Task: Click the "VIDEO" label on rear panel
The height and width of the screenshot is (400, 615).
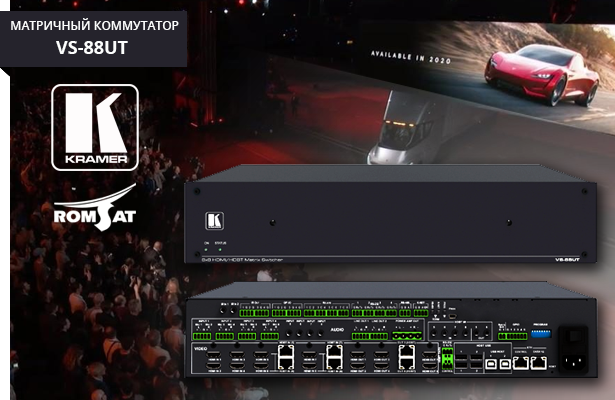Action: click(x=201, y=349)
